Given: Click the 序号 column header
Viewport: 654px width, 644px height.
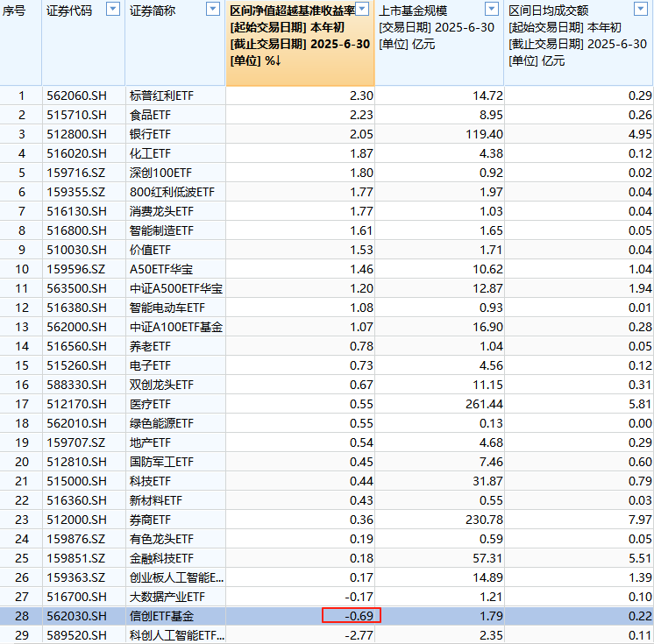Looking at the screenshot, I should 17,11.
